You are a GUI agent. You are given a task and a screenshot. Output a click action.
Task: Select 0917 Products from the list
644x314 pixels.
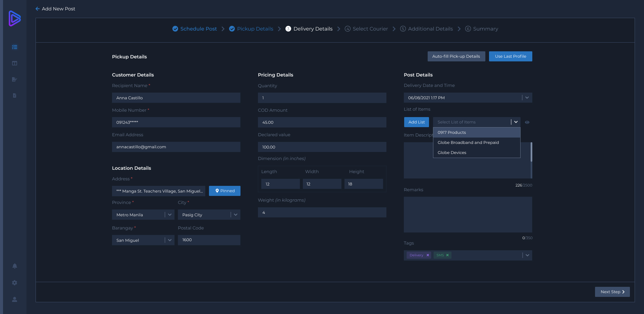(x=477, y=133)
